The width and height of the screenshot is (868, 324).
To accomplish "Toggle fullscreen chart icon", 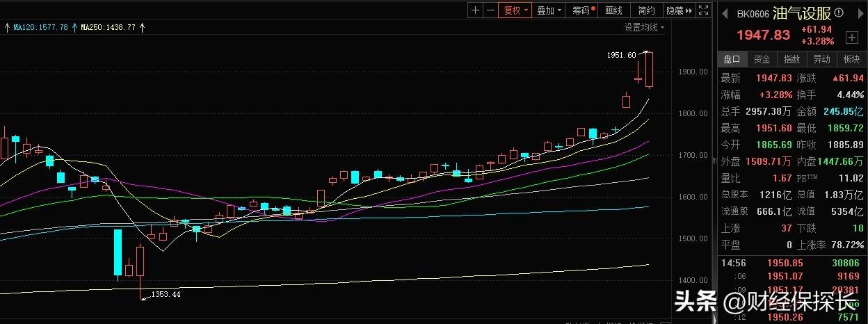I will (704, 10).
